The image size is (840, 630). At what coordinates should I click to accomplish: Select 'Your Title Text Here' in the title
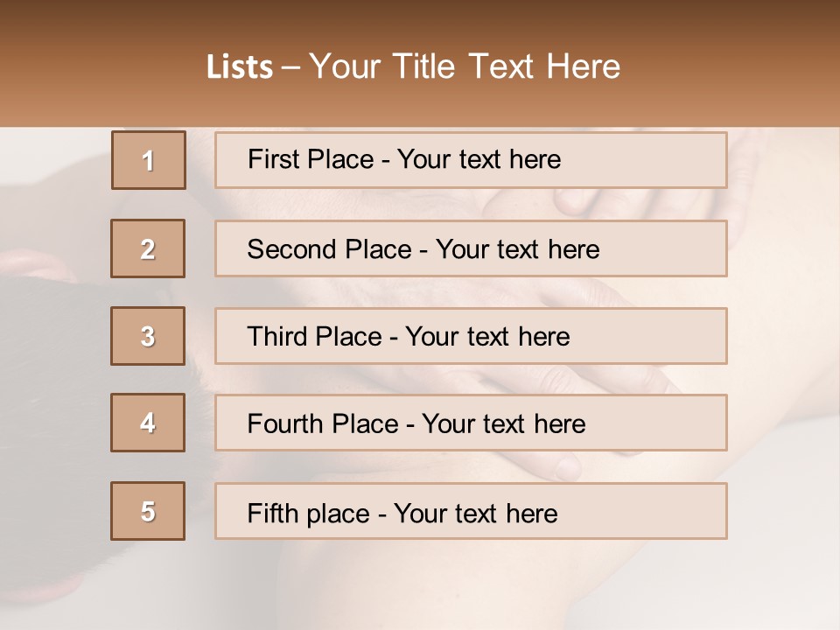click(x=465, y=66)
